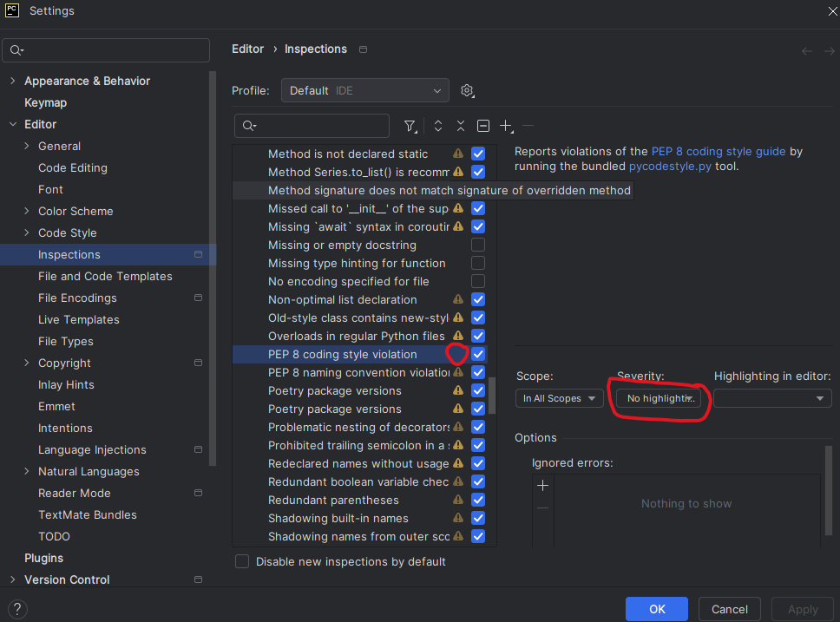Screen dimensions: 840x622
Task: Click the settings sidebar scrollbar
Action: coord(212,268)
